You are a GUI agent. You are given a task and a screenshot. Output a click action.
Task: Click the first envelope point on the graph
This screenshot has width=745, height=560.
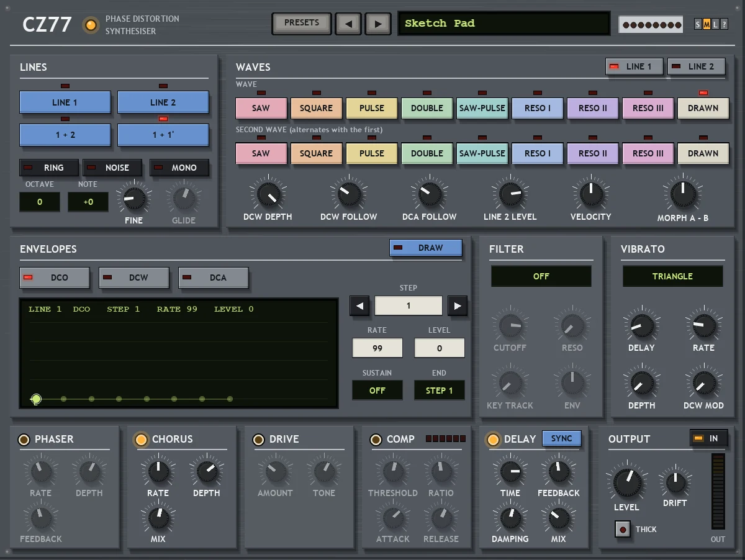(x=36, y=399)
